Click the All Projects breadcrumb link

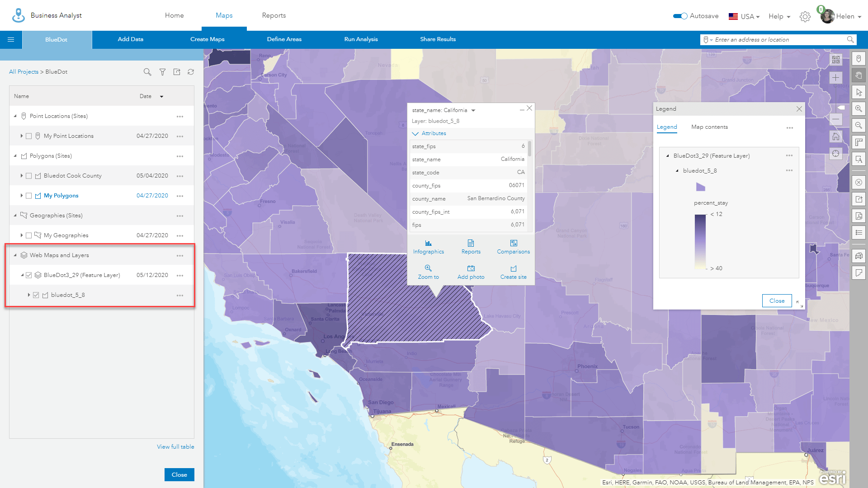point(24,72)
